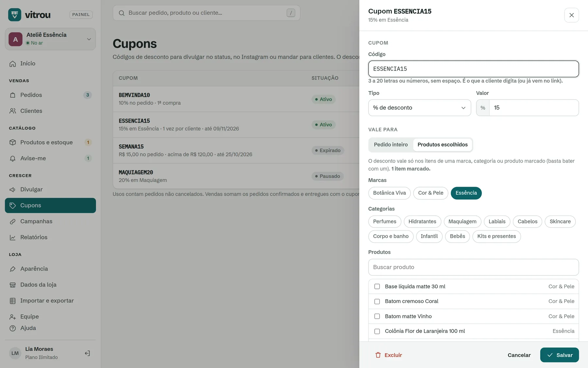Viewport: 588px width, 368px height.
Task: Click the Avise-me bell icon
Action: [x=13, y=159]
